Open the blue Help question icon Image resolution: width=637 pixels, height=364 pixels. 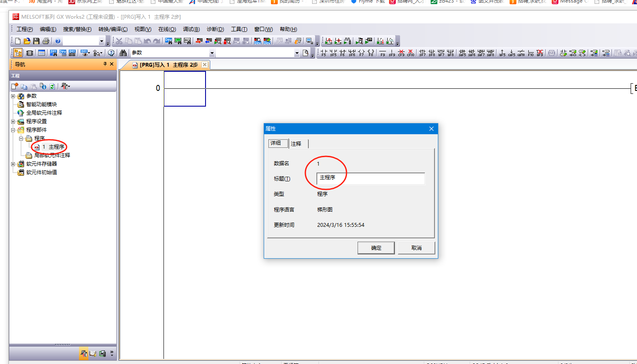(58, 41)
